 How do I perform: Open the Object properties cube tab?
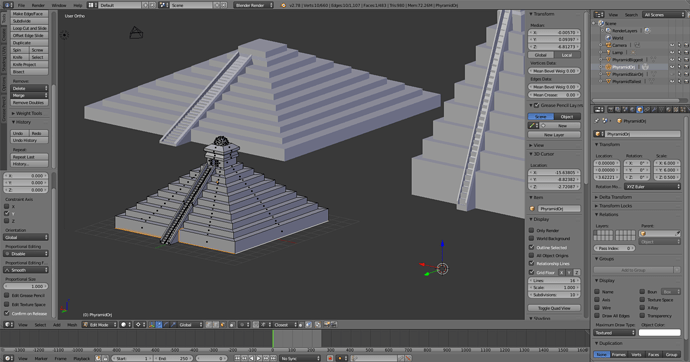[639, 110]
